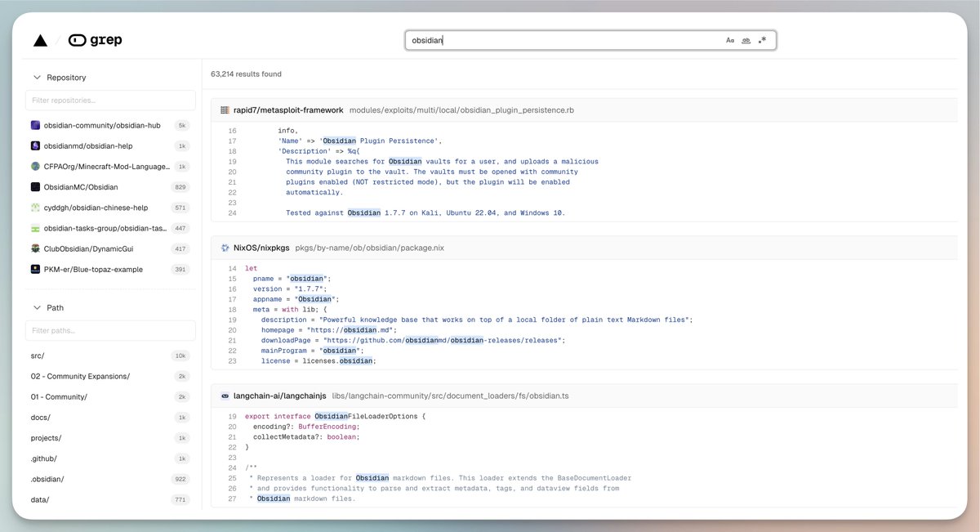Click line 21 downloadPage releases URL code
The height and width of the screenshot is (532, 980).
[x=413, y=340]
